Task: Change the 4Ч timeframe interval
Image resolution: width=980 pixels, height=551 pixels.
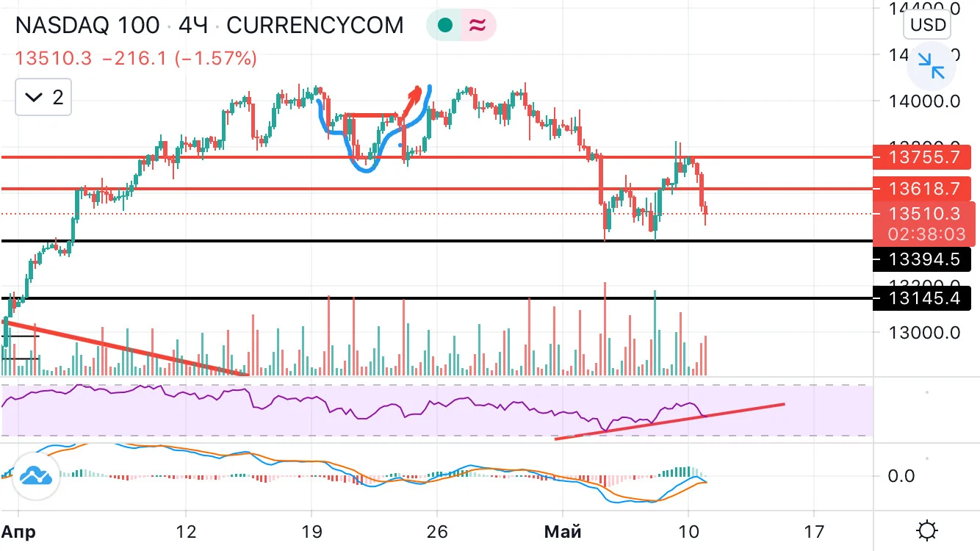Action: pyautogui.click(x=192, y=26)
